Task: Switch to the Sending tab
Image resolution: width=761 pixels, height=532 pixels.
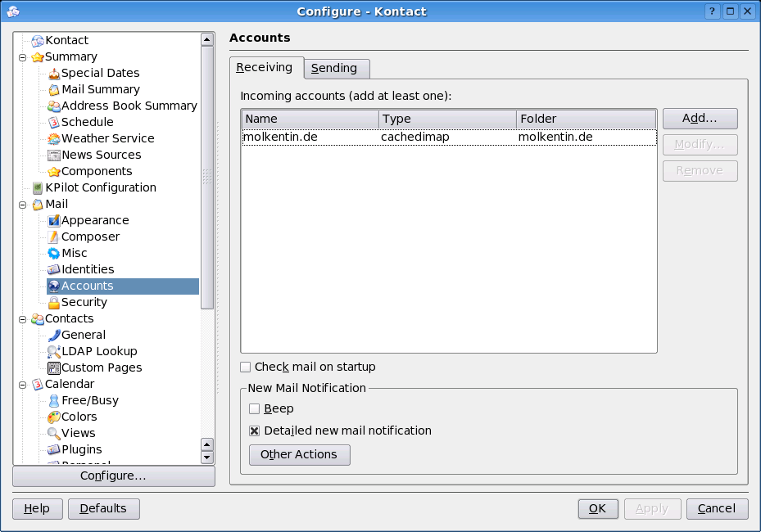Action: [x=334, y=69]
